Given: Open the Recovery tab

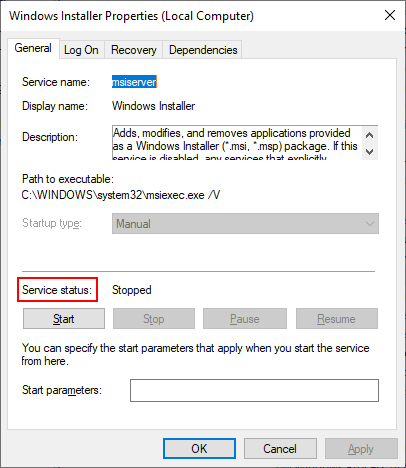Looking at the screenshot, I should click(134, 50).
